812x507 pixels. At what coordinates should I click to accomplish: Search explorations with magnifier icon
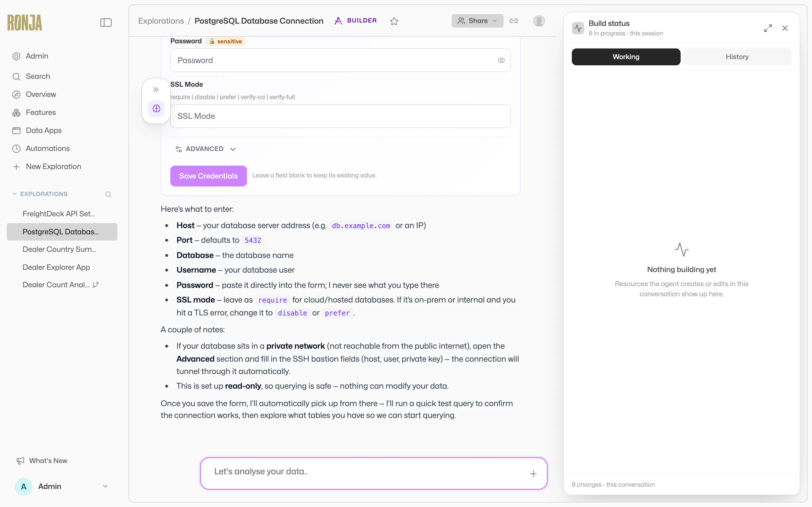tap(108, 194)
